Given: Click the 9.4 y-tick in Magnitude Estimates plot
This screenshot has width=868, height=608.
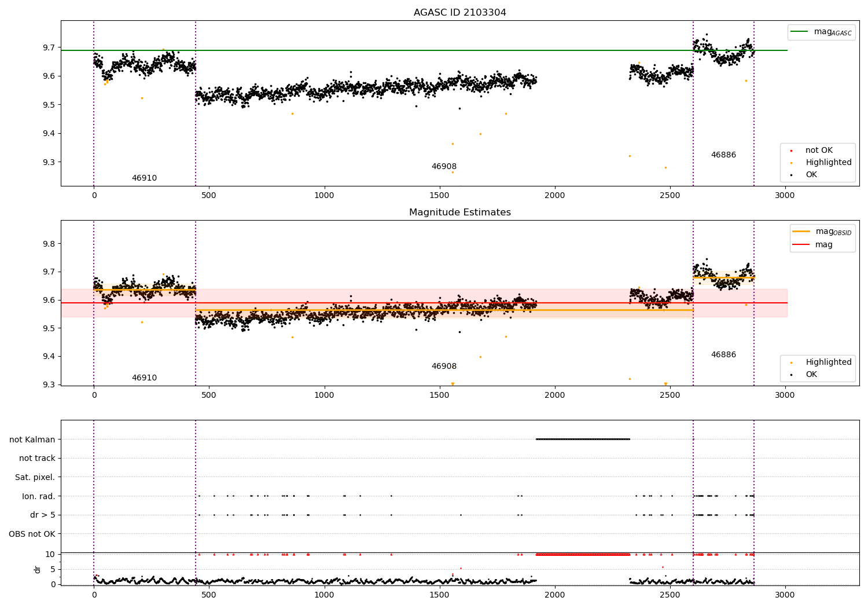Looking at the screenshot, I should coord(48,357).
